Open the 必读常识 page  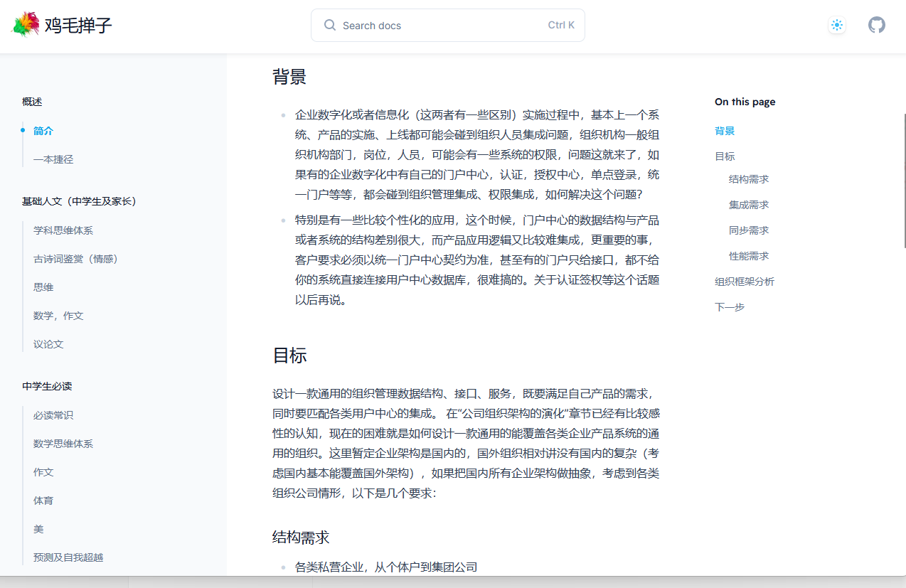pyautogui.click(x=53, y=415)
